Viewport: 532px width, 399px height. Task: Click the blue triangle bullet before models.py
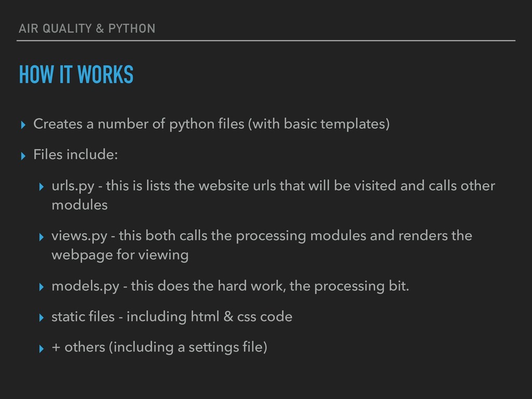tap(42, 287)
